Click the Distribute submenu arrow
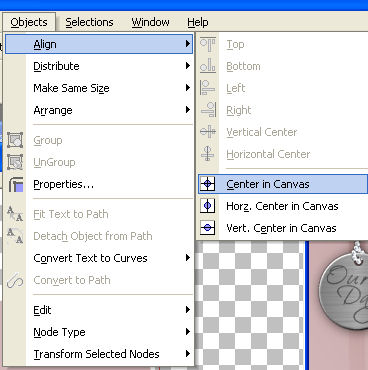This screenshot has height=370, width=368. (x=188, y=66)
